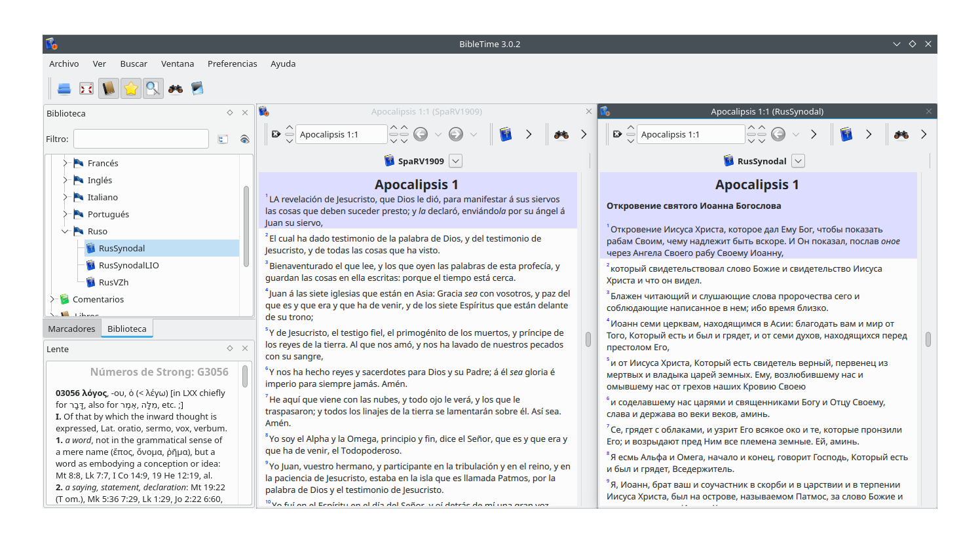
Task: Open forward-history dropdown in SpaRV1909 window
Action: (474, 134)
